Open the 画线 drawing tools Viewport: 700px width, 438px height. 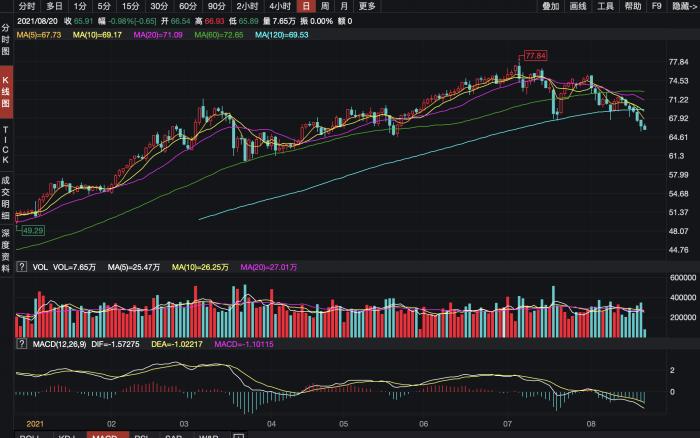[578, 6]
